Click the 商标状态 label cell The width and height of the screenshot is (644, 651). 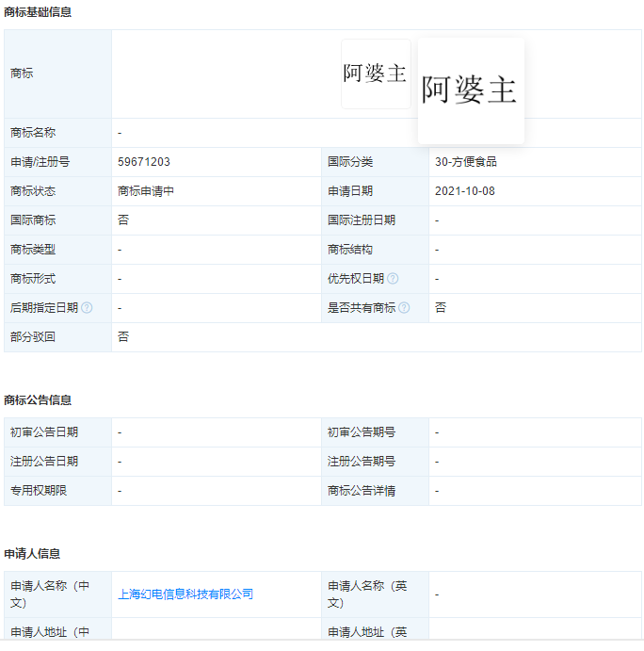point(57,191)
